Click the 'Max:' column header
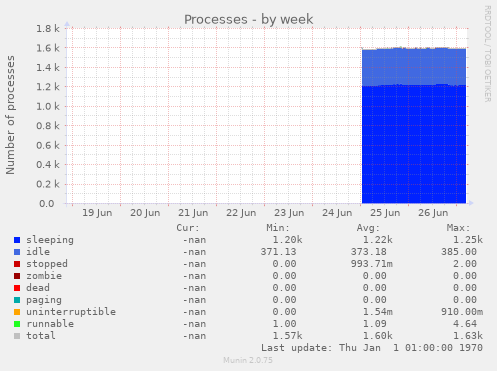This screenshot has width=497, height=371. [x=459, y=228]
